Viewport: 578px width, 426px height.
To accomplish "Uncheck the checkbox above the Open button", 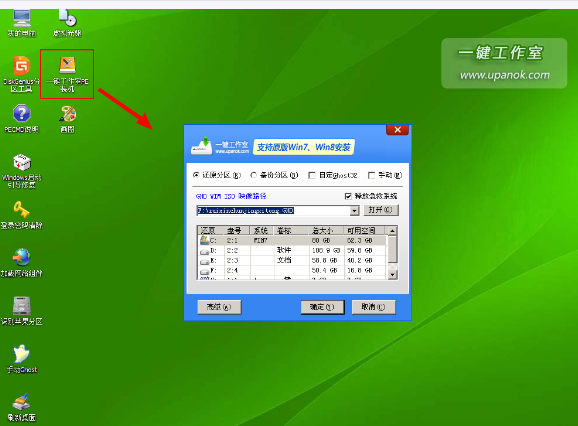I will point(348,196).
